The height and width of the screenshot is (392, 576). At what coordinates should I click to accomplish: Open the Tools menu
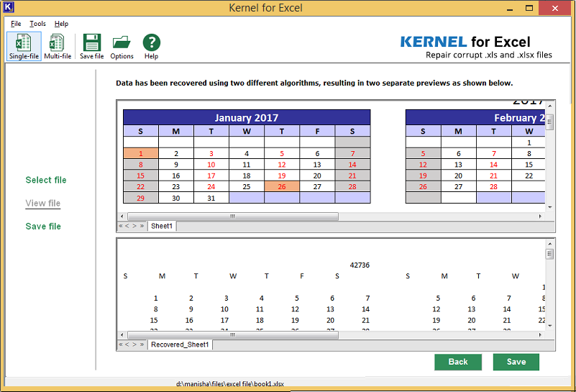coord(38,24)
